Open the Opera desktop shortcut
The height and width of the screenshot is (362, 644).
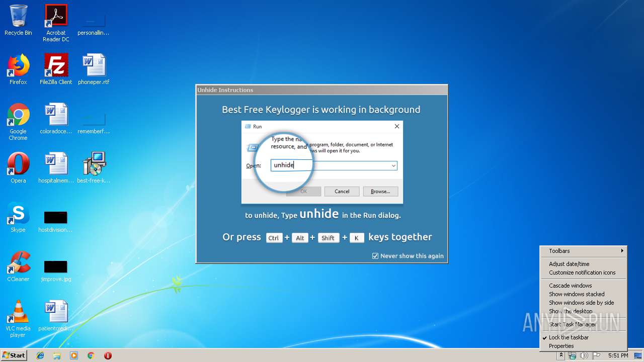18,168
